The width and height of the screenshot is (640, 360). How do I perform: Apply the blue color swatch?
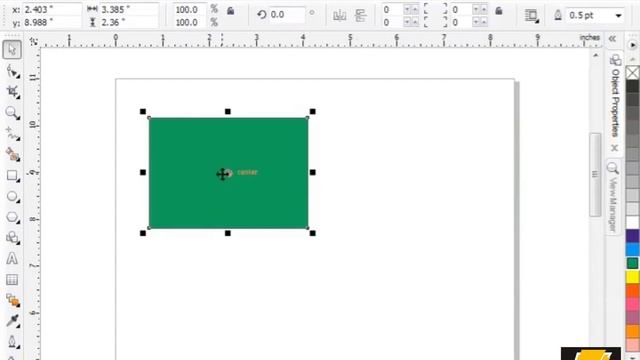pos(633,249)
